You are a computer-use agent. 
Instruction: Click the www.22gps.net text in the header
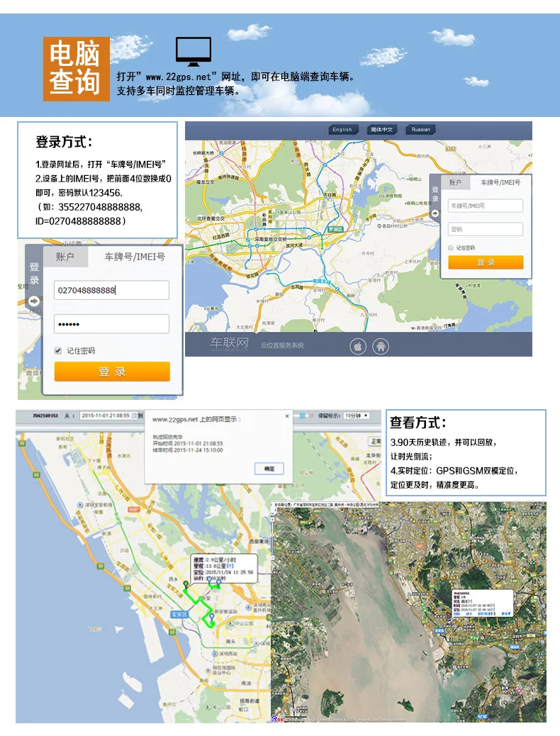coord(179,77)
